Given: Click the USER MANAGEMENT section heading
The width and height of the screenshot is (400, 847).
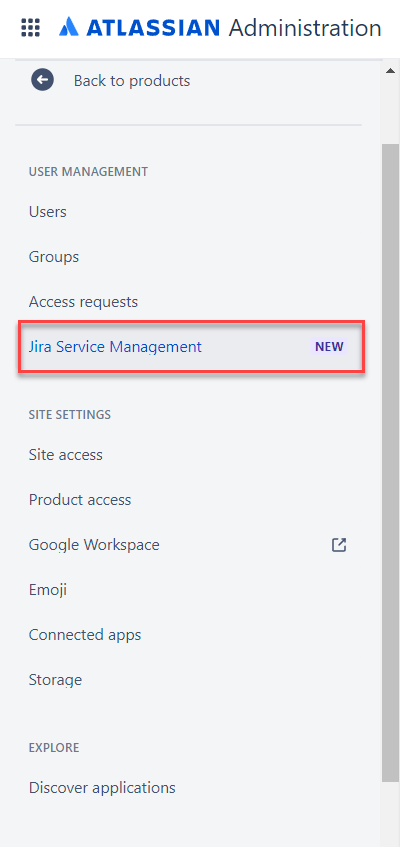Looking at the screenshot, I should click(88, 172).
